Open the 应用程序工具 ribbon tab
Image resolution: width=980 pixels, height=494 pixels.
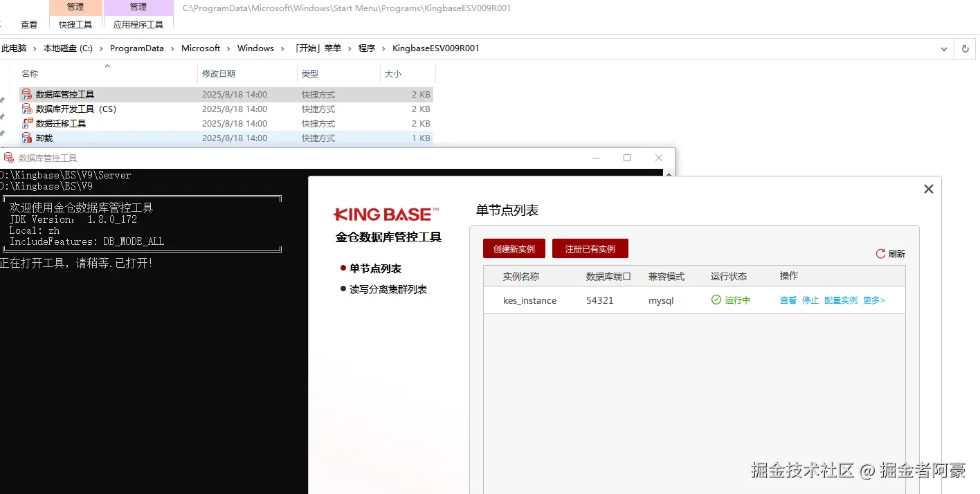[138, 24]
